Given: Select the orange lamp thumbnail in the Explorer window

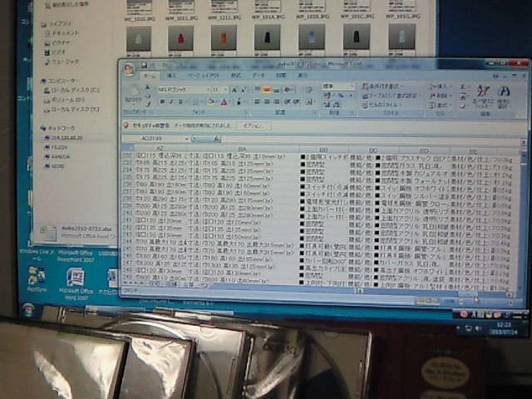Looking at the screenshot, I should tap(224, 38).
